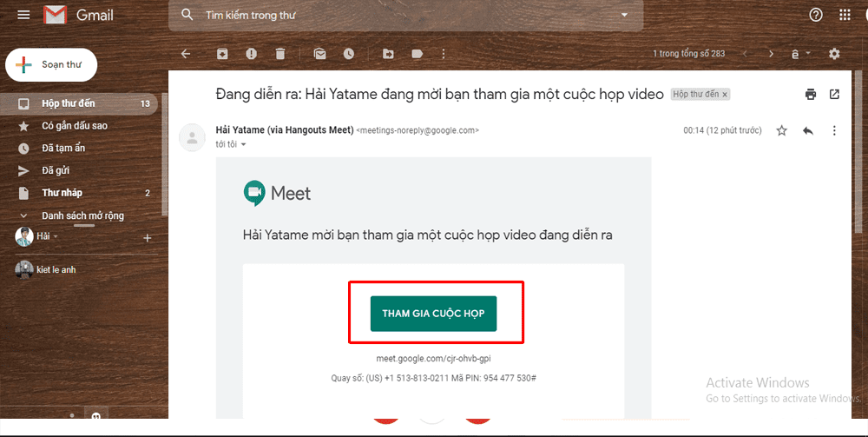This screenshot has width=868, height=437.
Task: Click the left sidebar scrollbar
Action: click(164, 156)
